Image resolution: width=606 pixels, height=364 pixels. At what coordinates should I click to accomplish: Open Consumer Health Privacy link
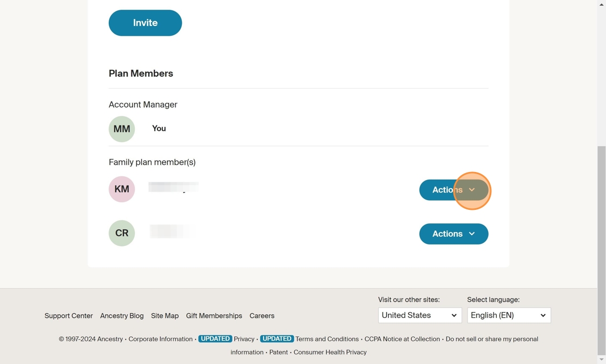click(x=330, y=352)
